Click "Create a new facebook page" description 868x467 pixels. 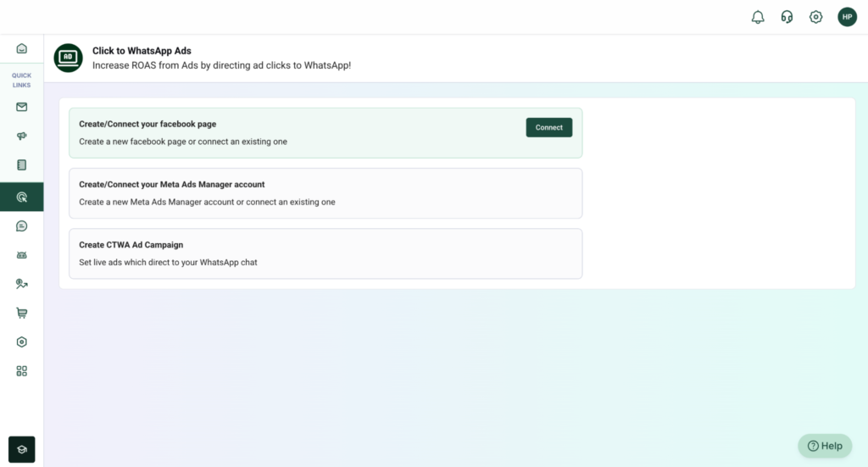point(183,142)
